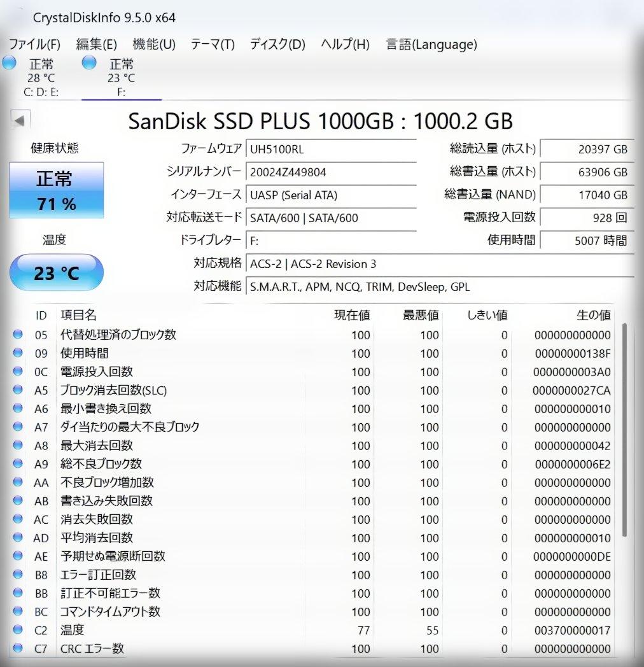The image size is (644, 667).
Task: Click the status orb for attribute AD
Action: pyautogui.click(x=18, y=537)
